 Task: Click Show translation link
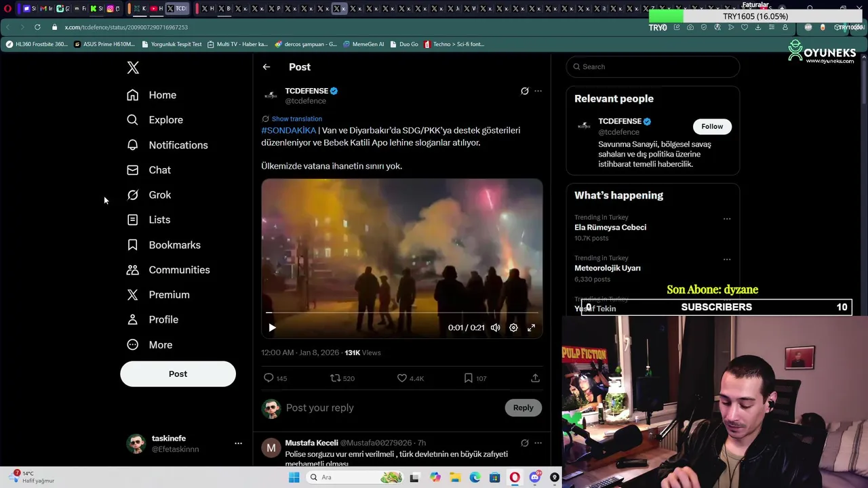click(296, 119)
